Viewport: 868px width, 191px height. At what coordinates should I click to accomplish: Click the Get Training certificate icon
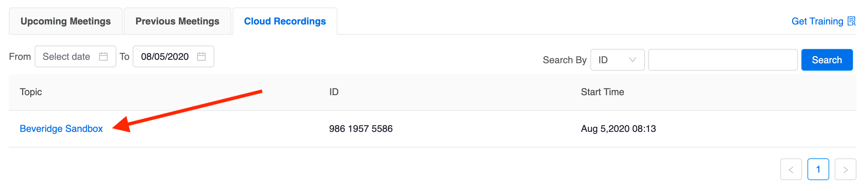pyautogui.click(x=851, y=21)
